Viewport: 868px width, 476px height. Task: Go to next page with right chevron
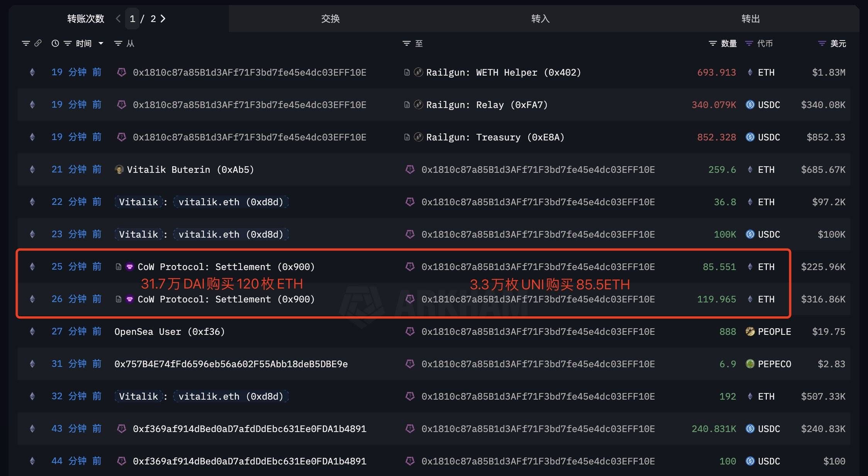coord(163,19)
